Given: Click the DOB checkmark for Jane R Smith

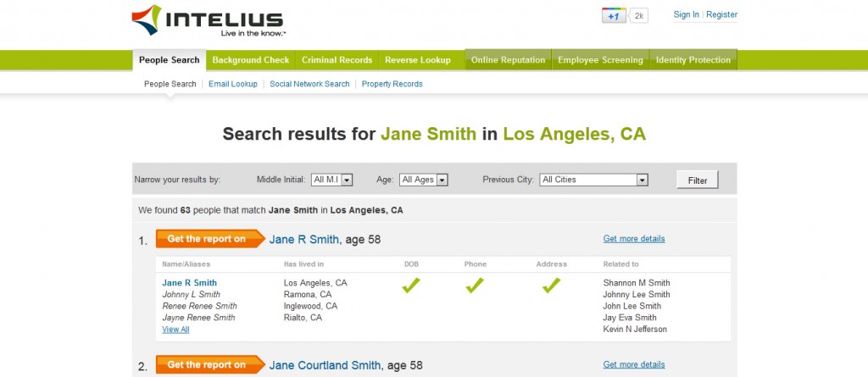Looking at the screenshot, I should pyautogui.click(x=411, y=286).
